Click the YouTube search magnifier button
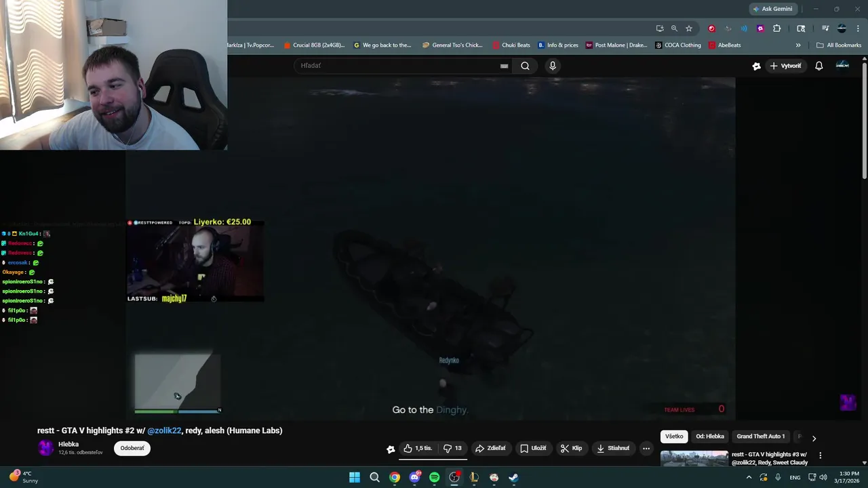Screen dimensions: 868x488 (x=525, y=66)
